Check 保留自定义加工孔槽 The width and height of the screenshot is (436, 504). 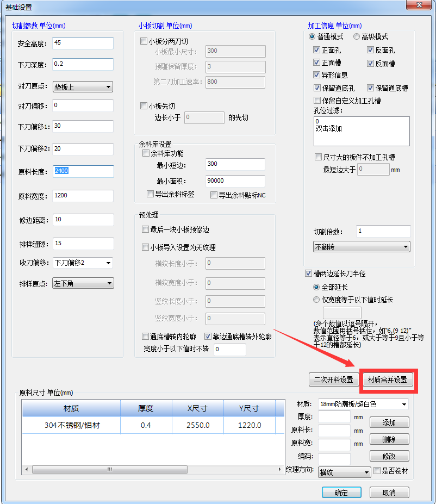[x=317, y=100]
